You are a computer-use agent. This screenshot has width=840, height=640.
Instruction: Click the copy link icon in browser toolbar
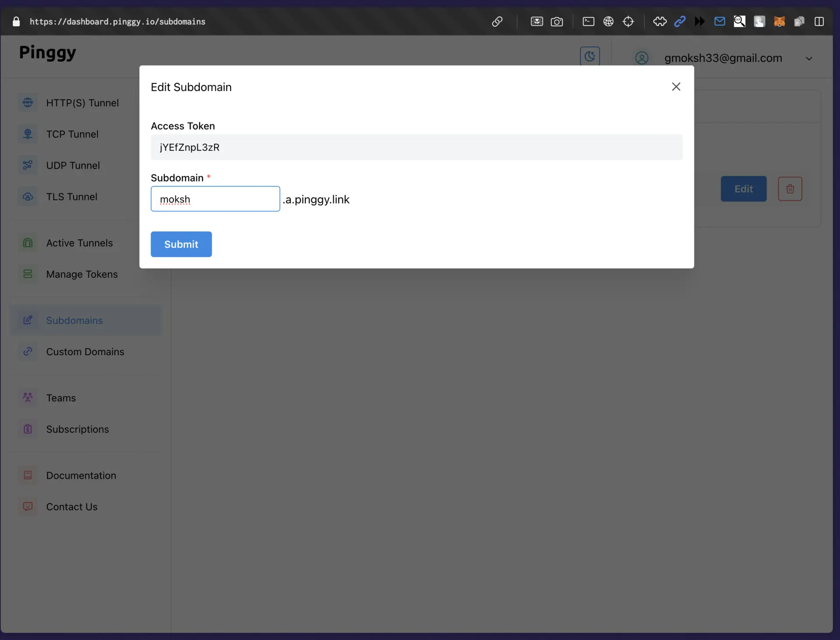(497, 21)
